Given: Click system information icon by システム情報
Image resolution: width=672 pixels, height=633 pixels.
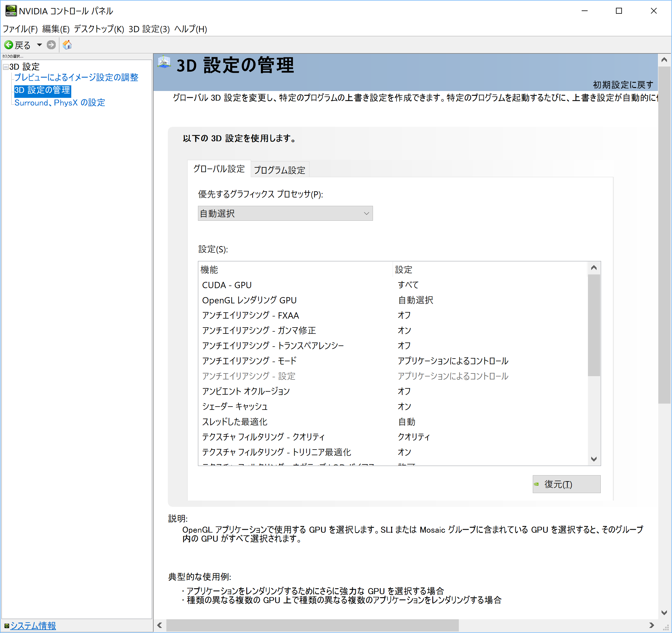Looking at the screenshot, I should [7, 626].
